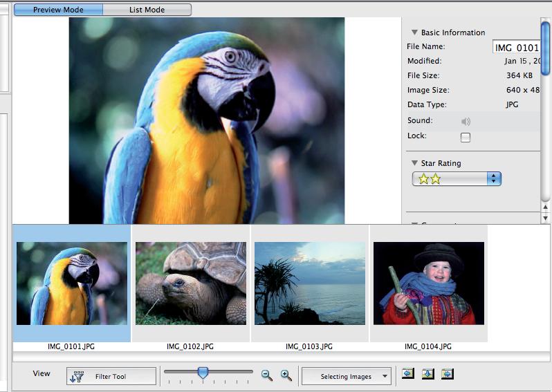Click the right arrow image icon

(x=448, y=373)
